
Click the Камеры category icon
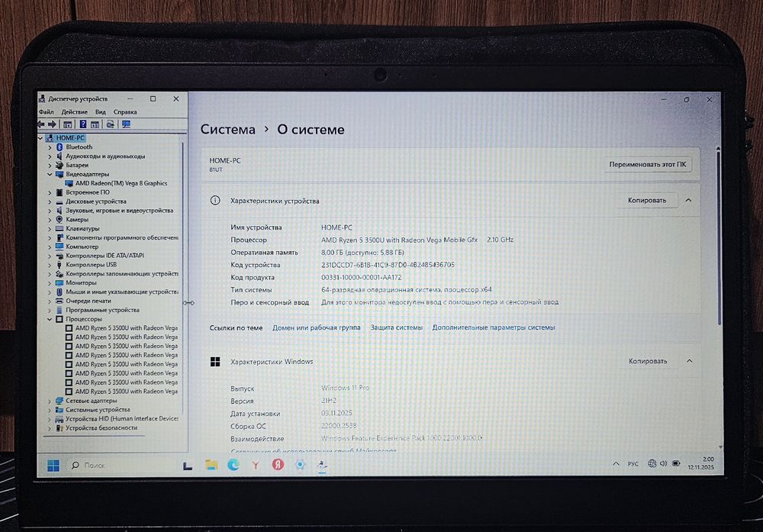coord(60,220)
